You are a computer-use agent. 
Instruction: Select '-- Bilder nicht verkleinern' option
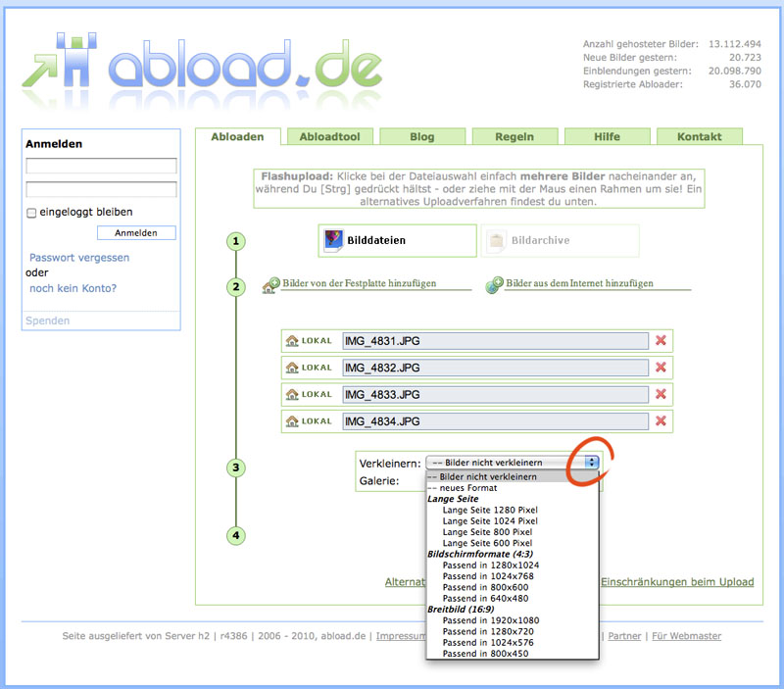[x=512, y=477]
